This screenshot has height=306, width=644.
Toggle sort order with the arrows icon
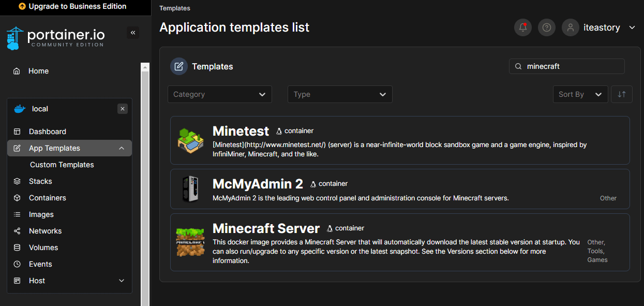(x=622, y=94)
